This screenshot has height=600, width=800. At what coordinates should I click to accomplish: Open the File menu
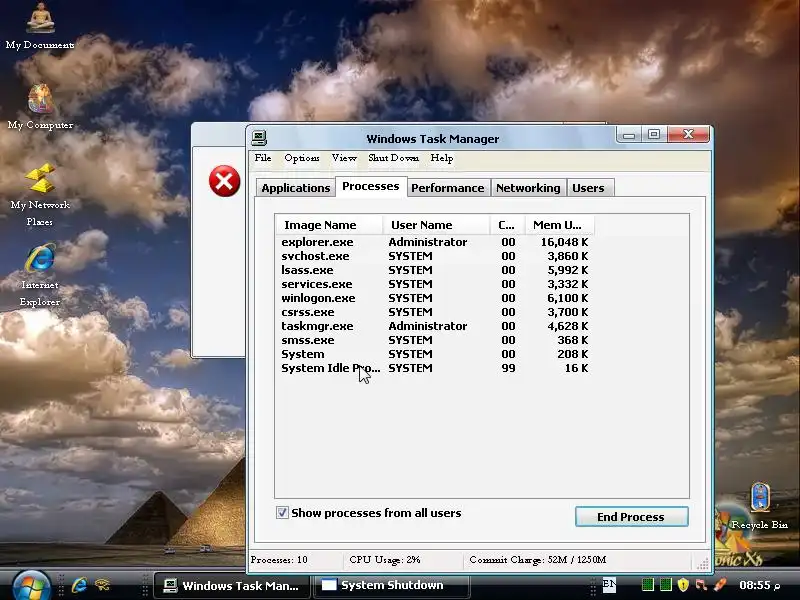[263, 158]
